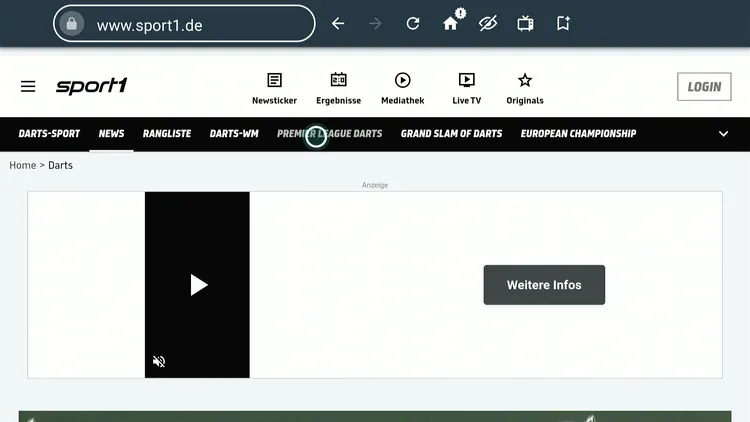Unmute the ad video sound

coord(159,361)
